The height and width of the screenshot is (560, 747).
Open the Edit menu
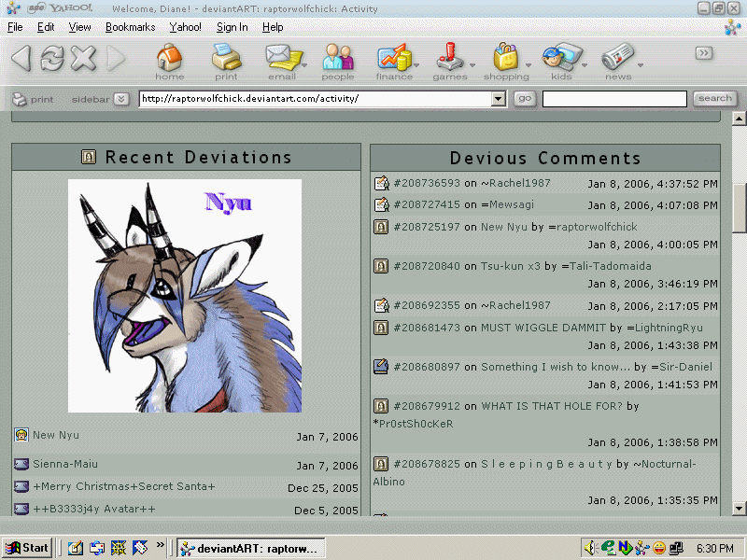[46, 27]
